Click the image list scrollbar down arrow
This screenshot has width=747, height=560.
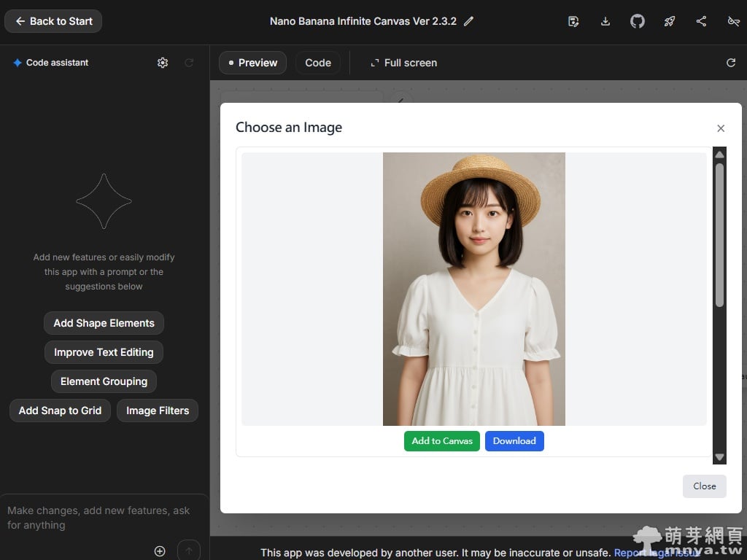tap(719, 457)
